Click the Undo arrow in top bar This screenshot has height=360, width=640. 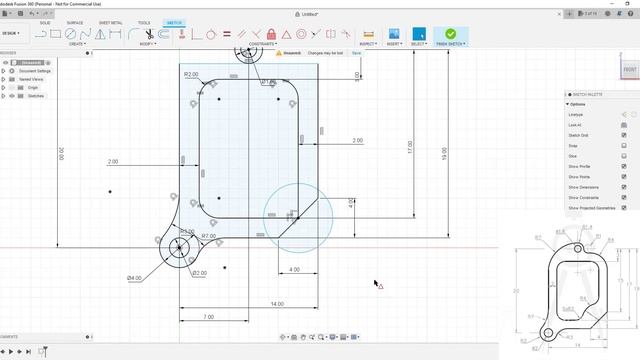32,13
